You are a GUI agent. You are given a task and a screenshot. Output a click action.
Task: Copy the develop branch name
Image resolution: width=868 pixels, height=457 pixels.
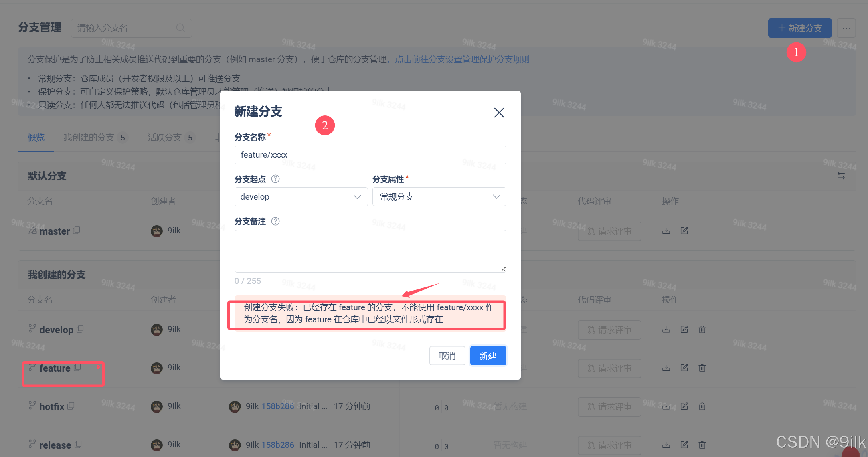[x=80, y=329]
